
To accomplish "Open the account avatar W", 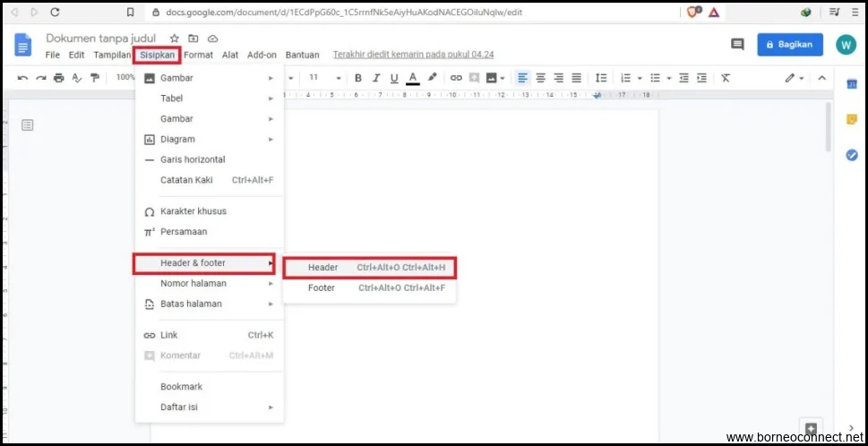I will (846, 45).
